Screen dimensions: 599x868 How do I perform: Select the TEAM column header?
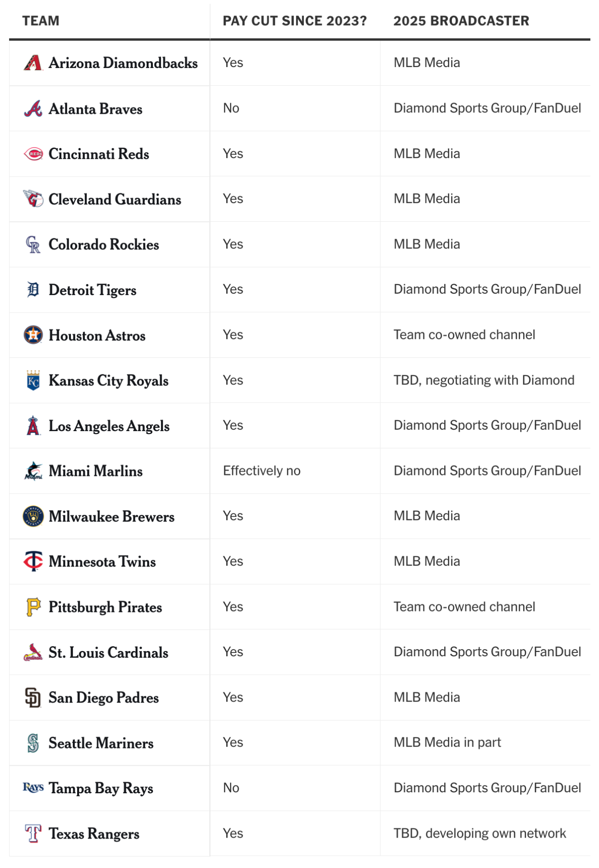tap(41, 21)
